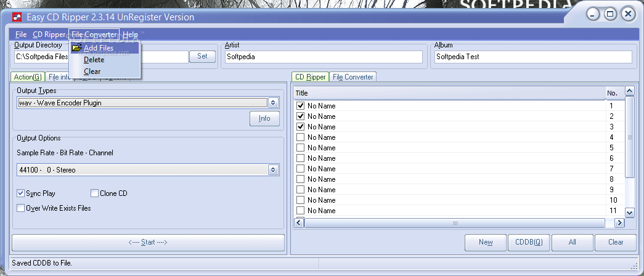Click the Info button for output type
The height and width of the screenshot is (276, 644).
(264, 118)
